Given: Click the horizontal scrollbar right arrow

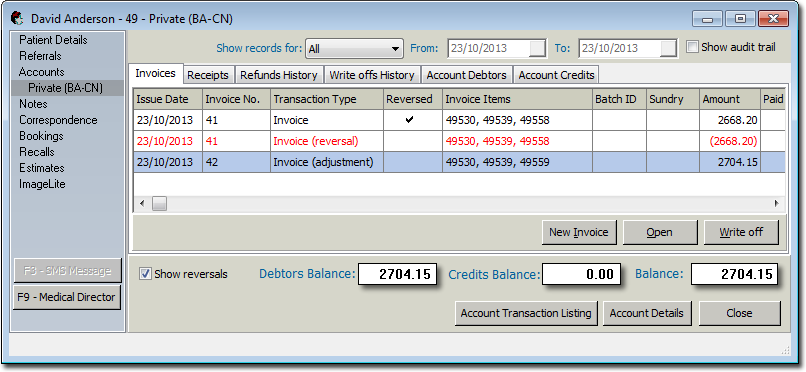Looking at the screenshot, I should pos(777,203).
